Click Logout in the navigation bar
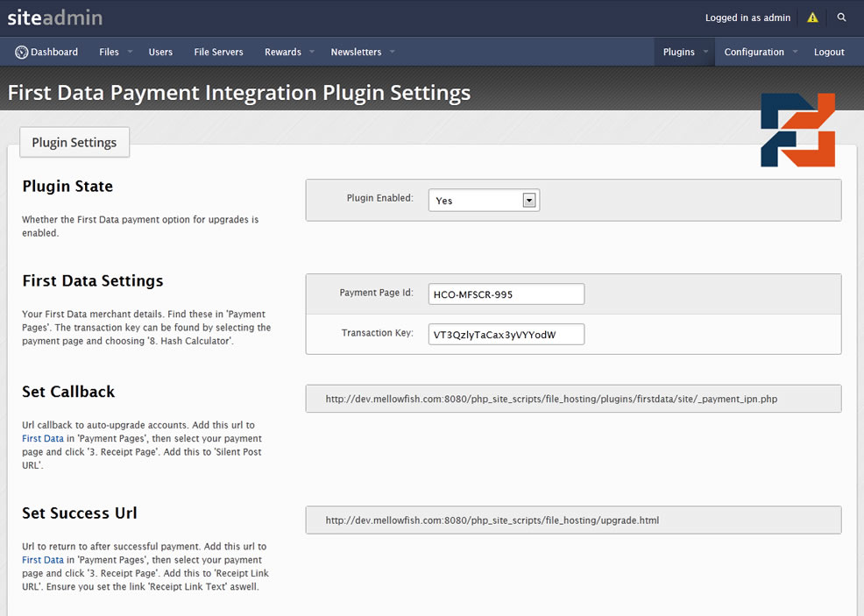 (x=829, y=52)
